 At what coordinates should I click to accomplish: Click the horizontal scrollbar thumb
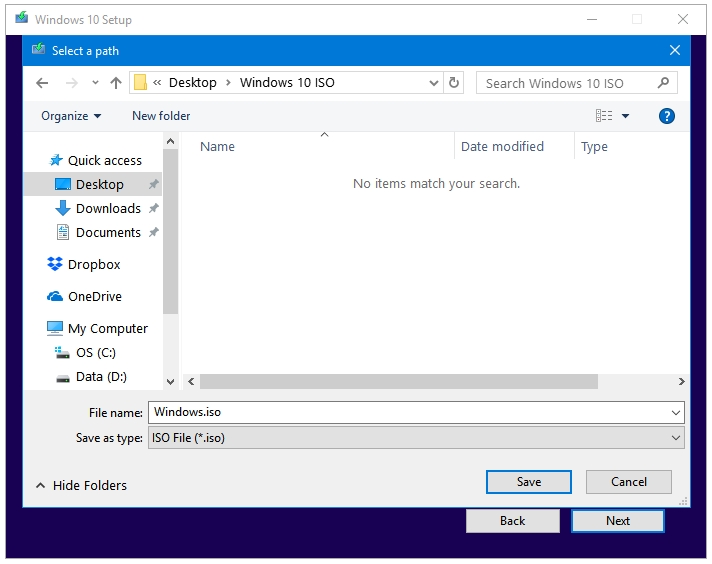[x=399, y=381]
